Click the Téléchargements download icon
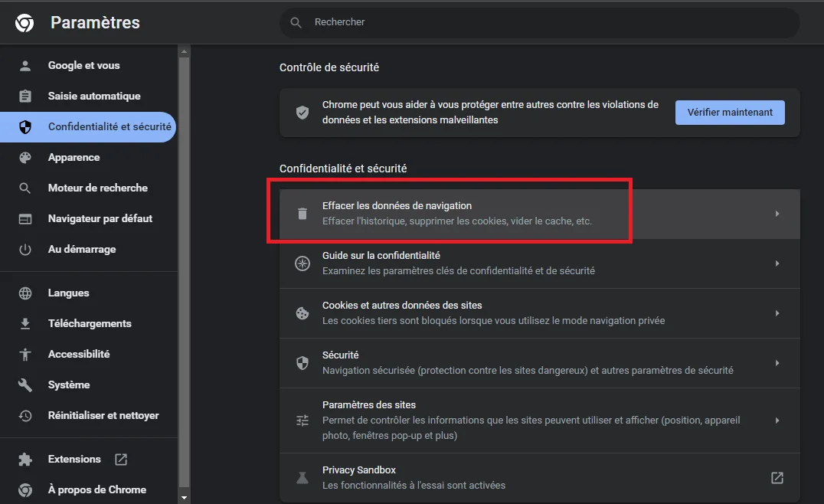The width and height of the screenshot is (824, 504). pos(25,324)
